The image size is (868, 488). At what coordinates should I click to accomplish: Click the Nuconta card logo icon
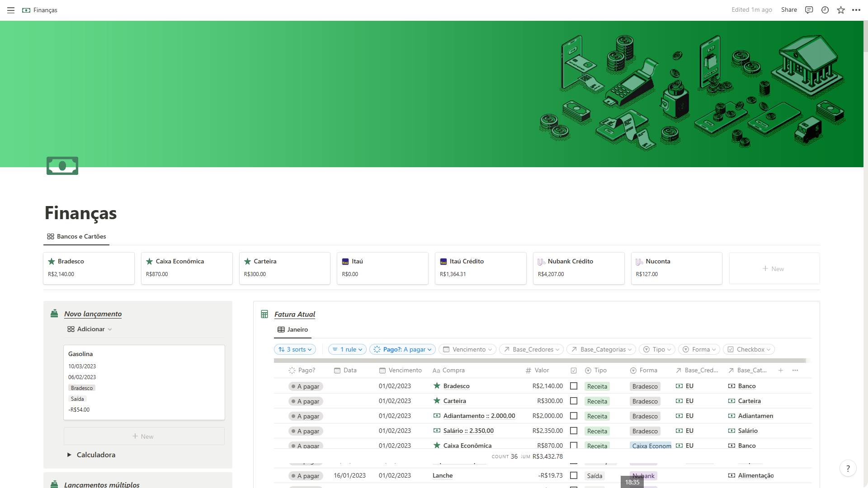point(639,262)
